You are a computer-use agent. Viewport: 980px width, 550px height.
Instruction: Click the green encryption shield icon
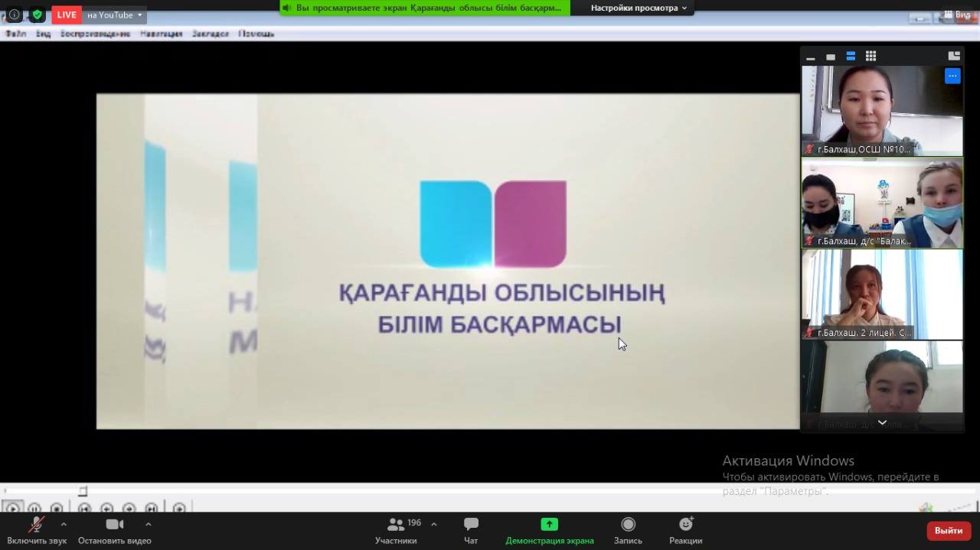click(x=37, y=15)
